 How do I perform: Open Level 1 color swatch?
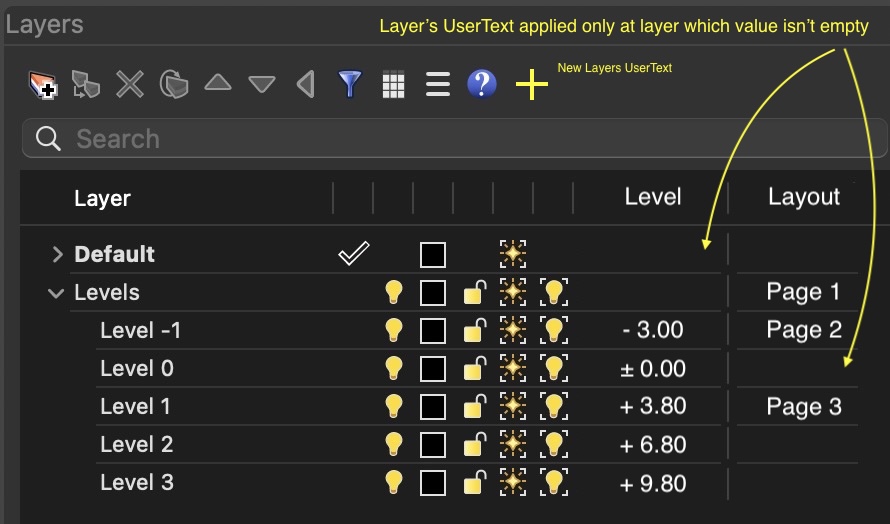pos(433,407)
